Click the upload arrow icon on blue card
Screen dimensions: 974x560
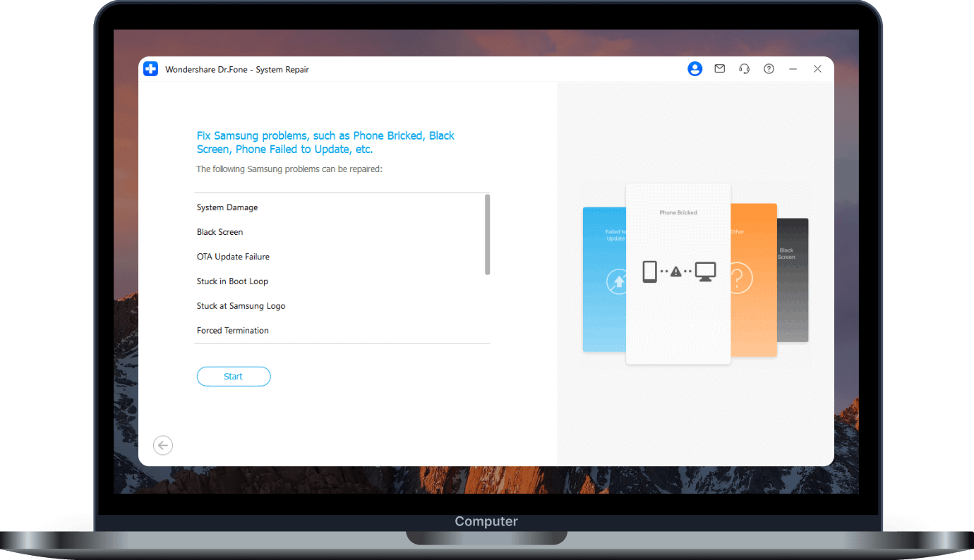coord(618,282)
